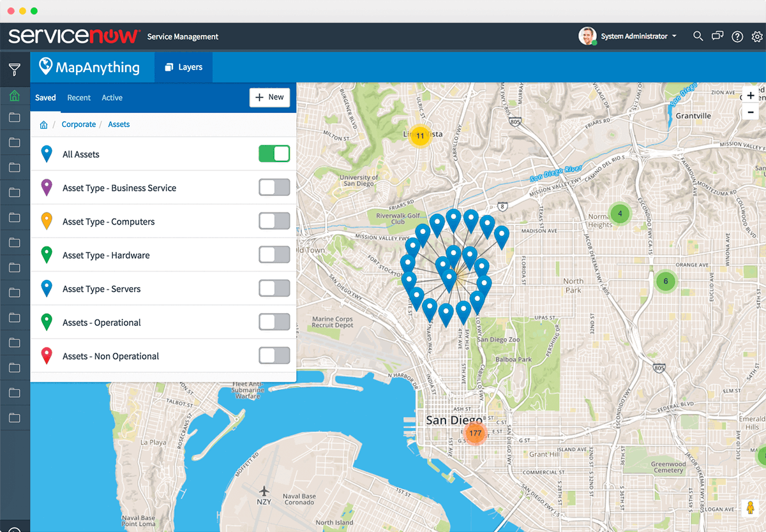766x532 pixels.
Task: Switch to the Active tab
Action: pos(112,98)
